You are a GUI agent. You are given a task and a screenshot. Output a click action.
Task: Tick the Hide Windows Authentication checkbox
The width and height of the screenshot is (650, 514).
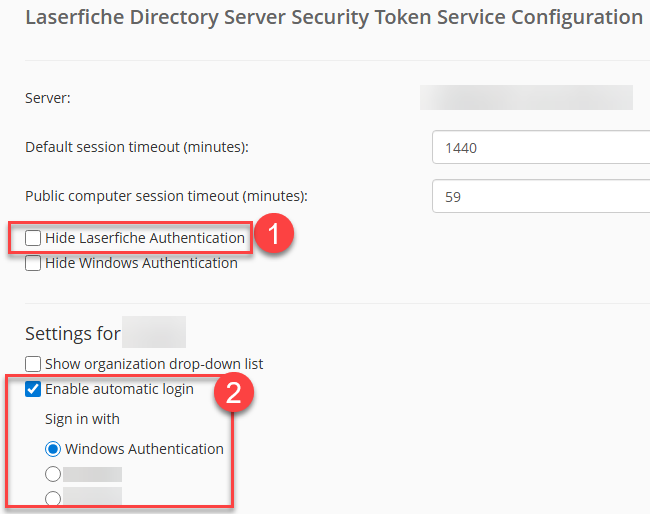tap(34, 264)
